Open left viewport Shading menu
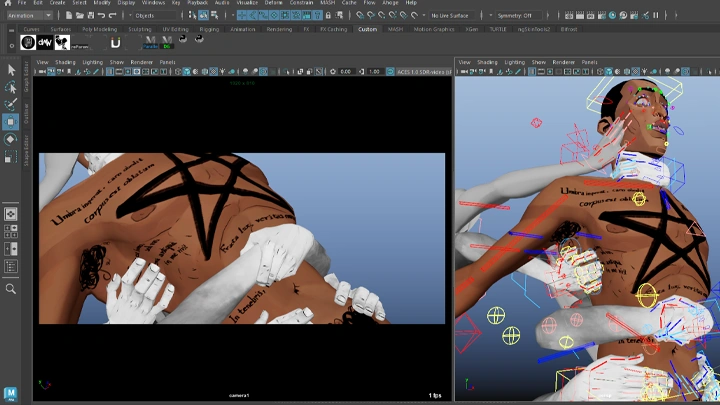The height and width of the screenshot is (405, 720). point(65,62)
